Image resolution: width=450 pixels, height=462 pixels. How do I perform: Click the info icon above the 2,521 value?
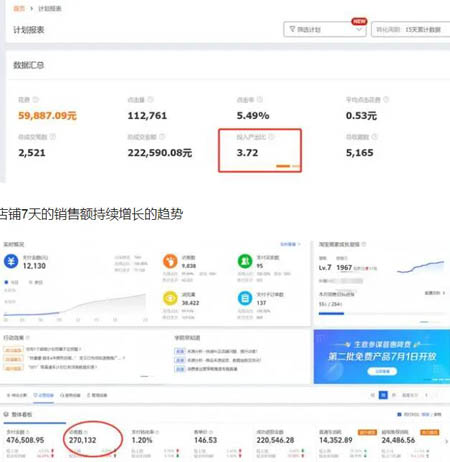[53, 137]
